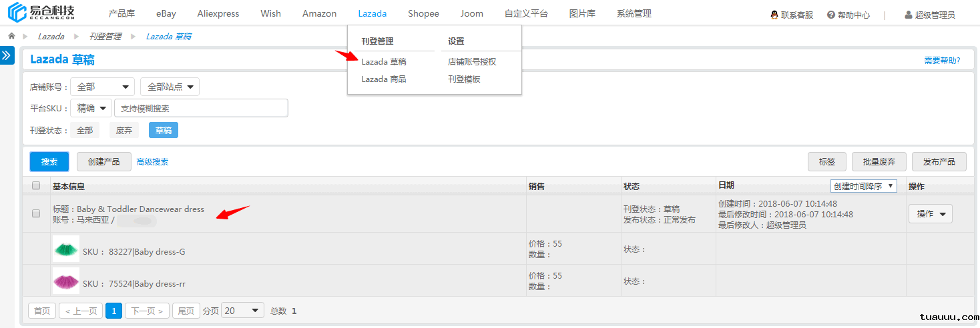Click the super administrator user icon
The width and height of the screenshot is (980, 328).
click(909, 15)
